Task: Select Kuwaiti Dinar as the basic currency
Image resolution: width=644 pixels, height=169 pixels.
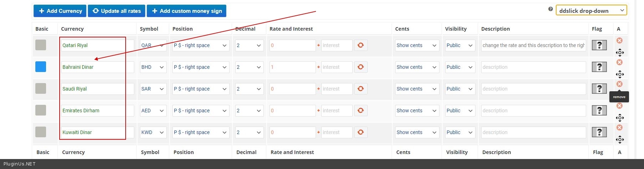Action: coord(41,132)
